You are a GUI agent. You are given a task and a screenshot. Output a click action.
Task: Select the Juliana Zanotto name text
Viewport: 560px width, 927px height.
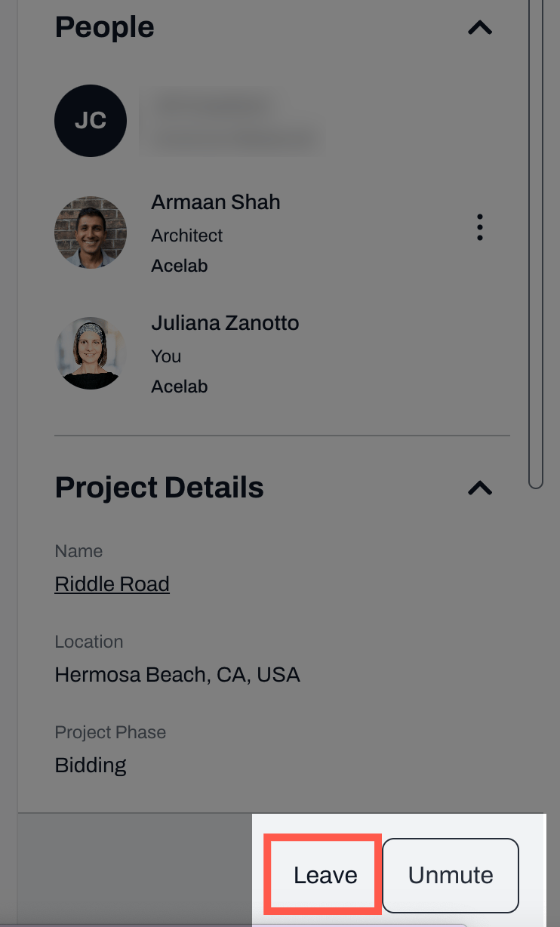[225, 323]
